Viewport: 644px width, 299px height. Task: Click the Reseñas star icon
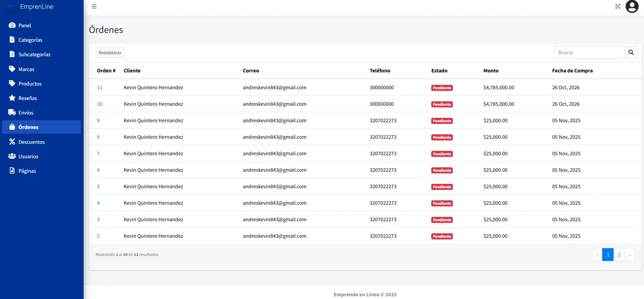pos(12,98)
